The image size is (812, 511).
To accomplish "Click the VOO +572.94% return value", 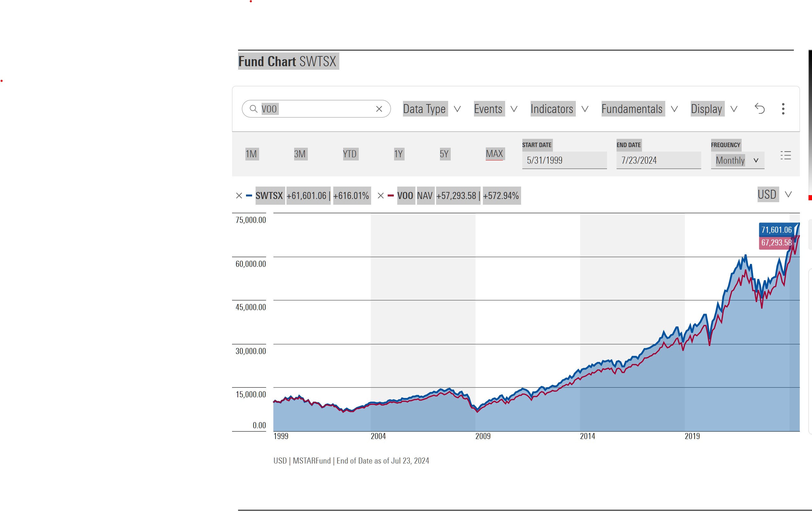I will point(501,195).
